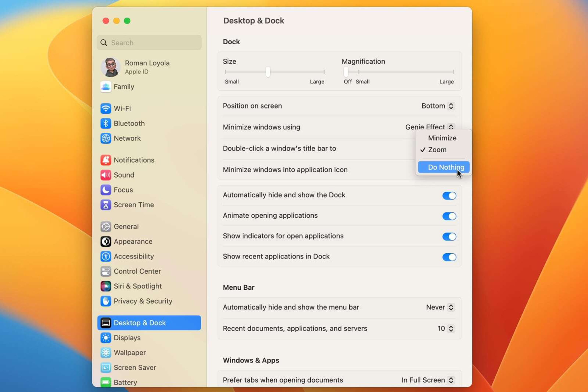Open Screen Time settings
The height and width of the screenshot is (392, 588).
[134, 205]
